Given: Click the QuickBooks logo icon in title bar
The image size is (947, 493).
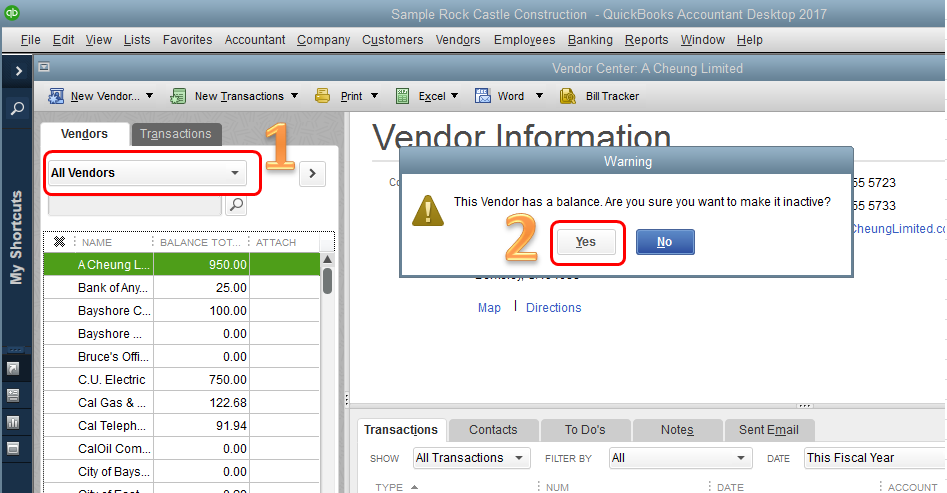Looking at the screenshot, I should point(11,13).
